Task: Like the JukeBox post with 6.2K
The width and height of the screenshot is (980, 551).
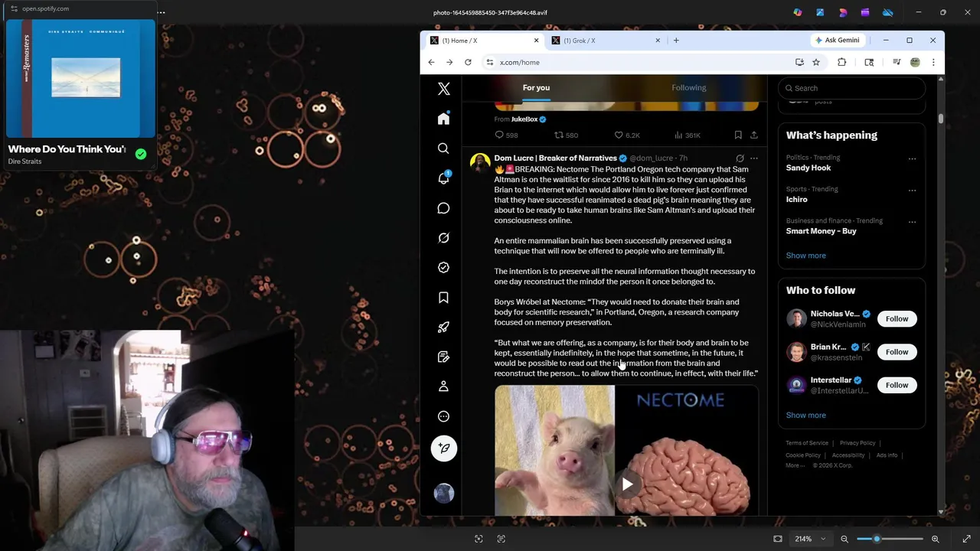Action: coord(627,135)
